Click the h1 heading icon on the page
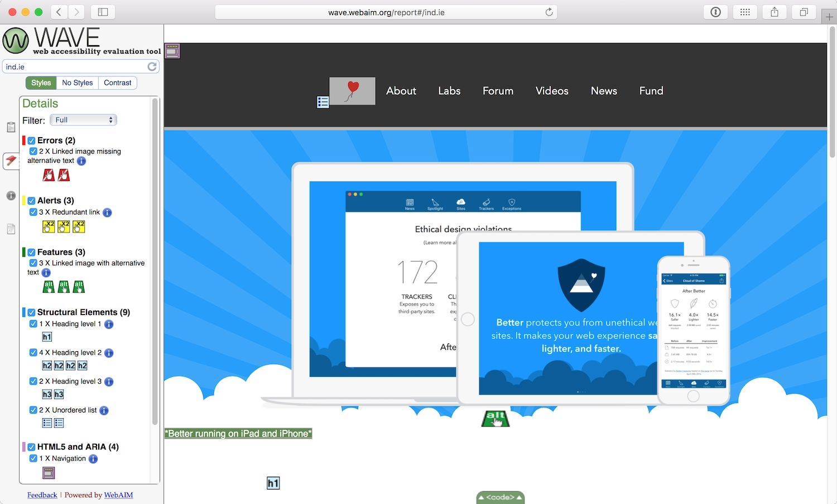This screenshot has width=837, height=504. (x=273, y=483)
